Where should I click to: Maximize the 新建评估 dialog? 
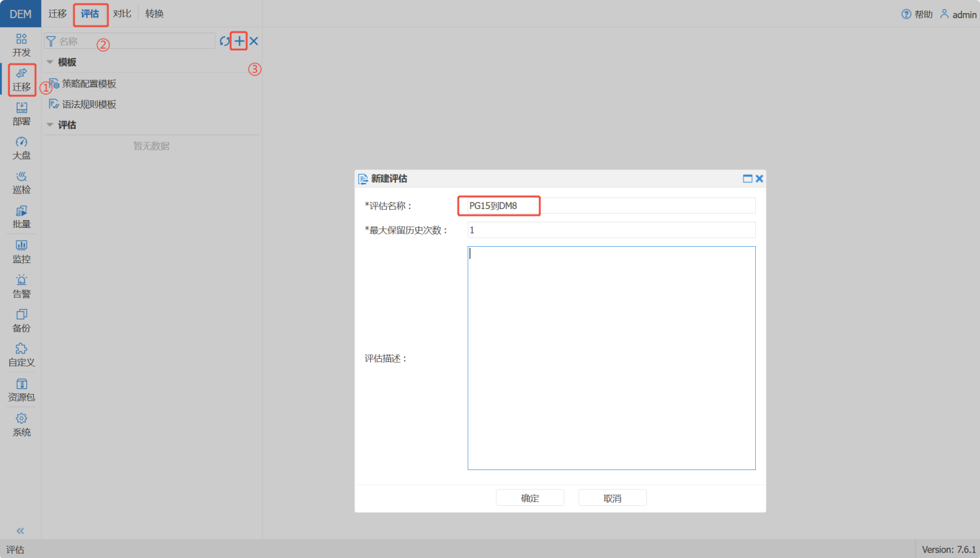point(747,178)
